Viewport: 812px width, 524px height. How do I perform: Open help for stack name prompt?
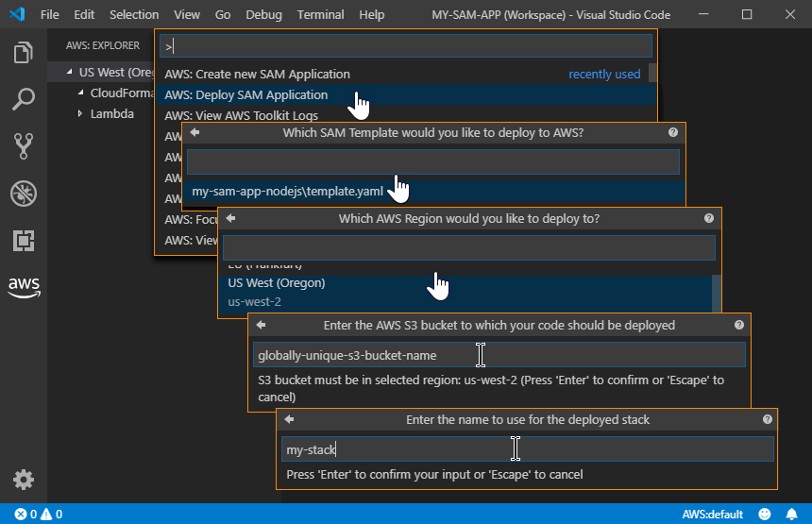click(768, 419)
